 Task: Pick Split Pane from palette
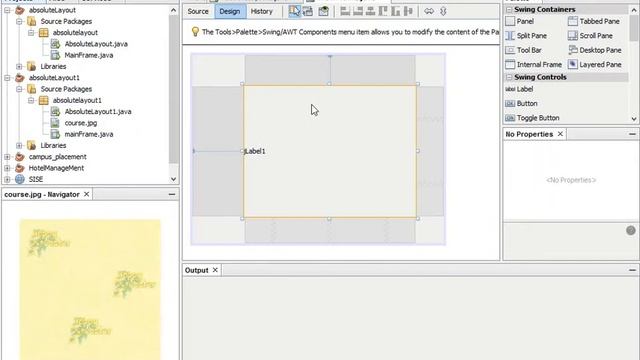pyautogui.click(x=526, y=36)
